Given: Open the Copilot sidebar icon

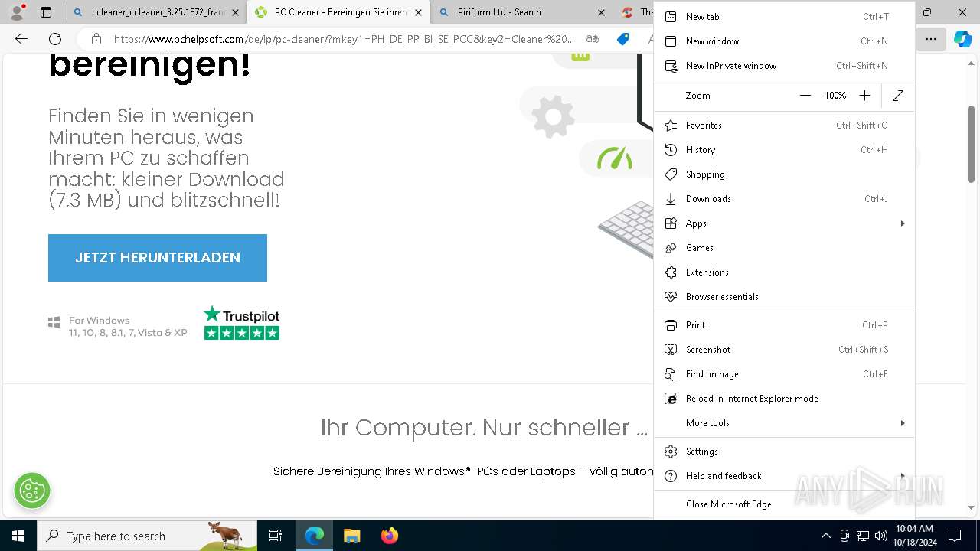Looking at the screenshot, I should click(963, 39).
